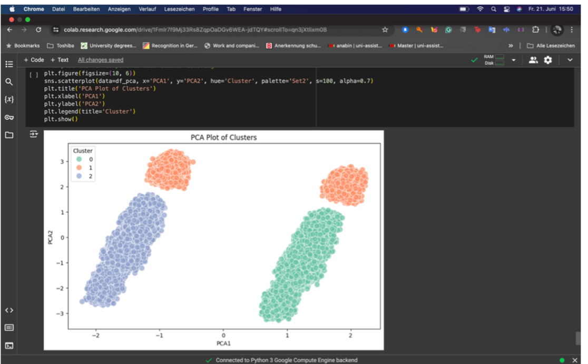Open the variables {x} panel icon
The width and height of the screenshot is (588, 364).
tap(9, 100)
